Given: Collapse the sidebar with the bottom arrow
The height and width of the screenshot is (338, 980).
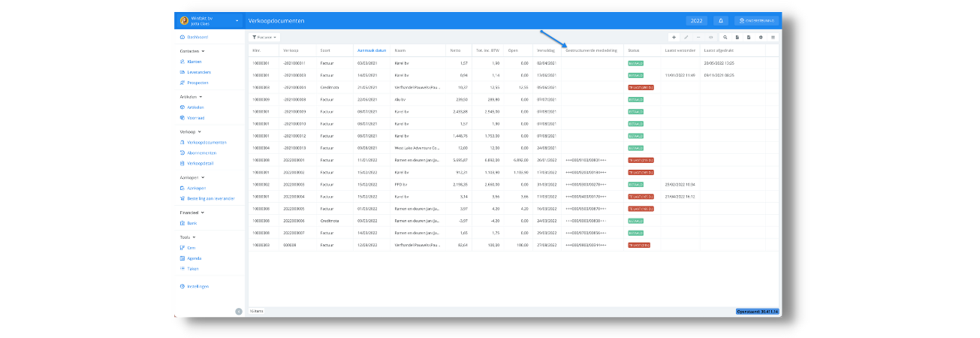Looking at the screenshot, I should [x=239, y=311].
